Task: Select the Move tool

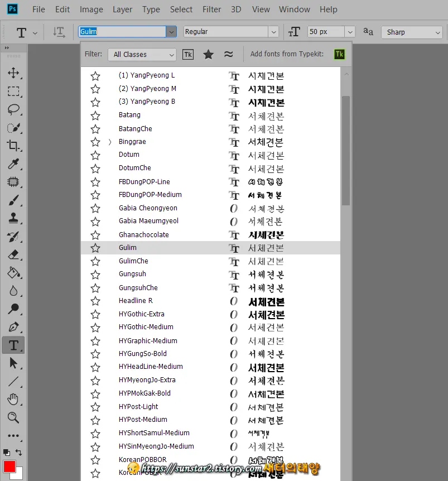Action: 13,73
